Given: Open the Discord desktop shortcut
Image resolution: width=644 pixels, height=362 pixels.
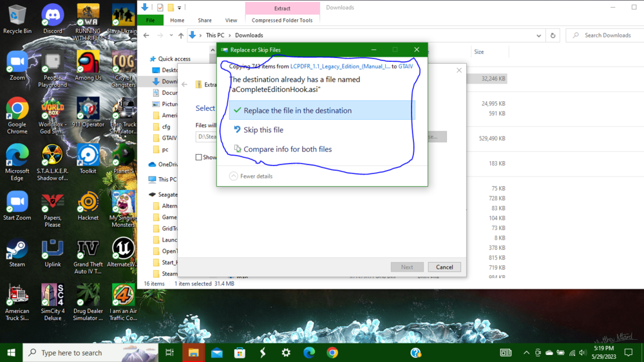Looking at the screenshot, I should tap(53, 19).
